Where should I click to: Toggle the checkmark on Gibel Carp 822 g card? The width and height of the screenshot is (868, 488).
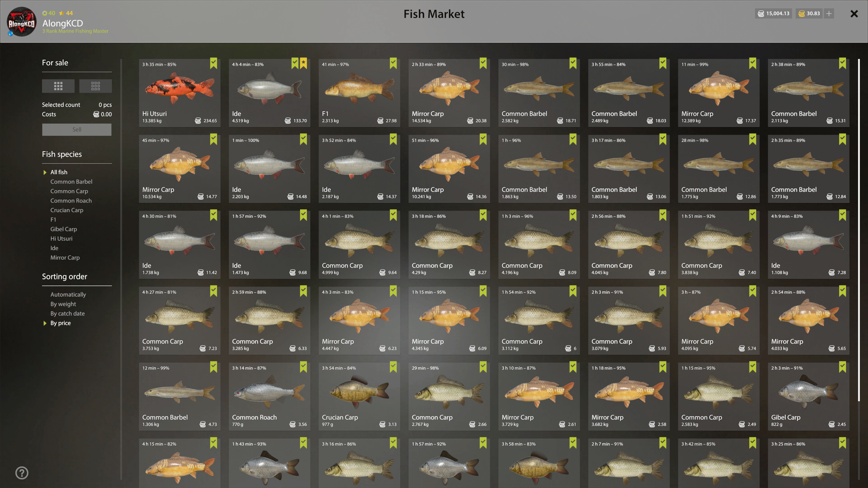842,367
